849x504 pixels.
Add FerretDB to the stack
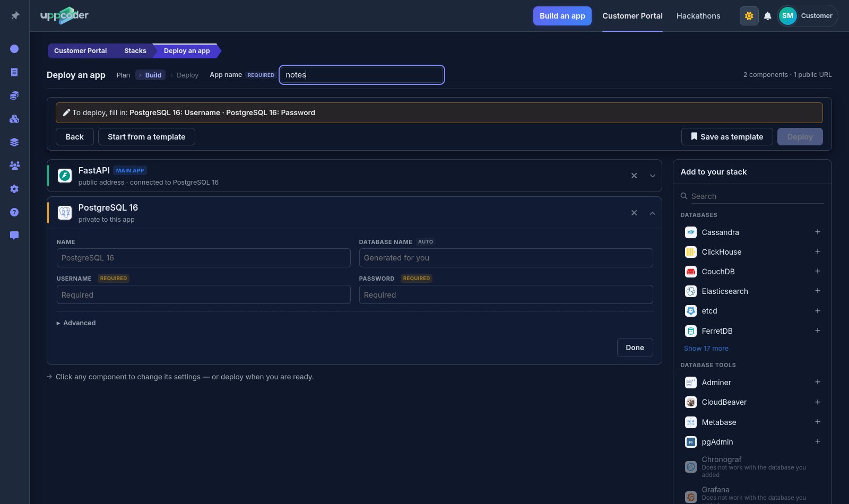tap(818, 331)
